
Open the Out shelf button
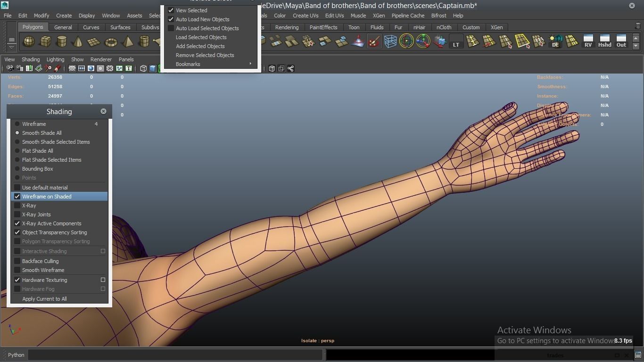point(621,41)
